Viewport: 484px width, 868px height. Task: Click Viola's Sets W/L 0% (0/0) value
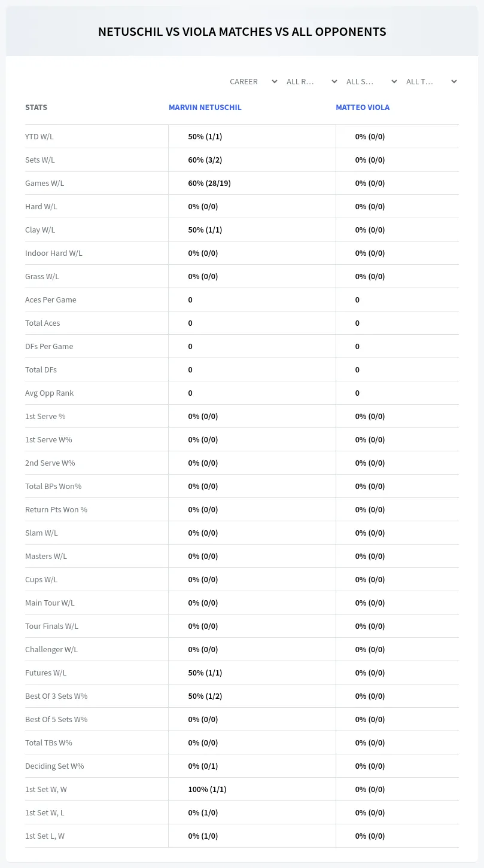coord(370,160)
